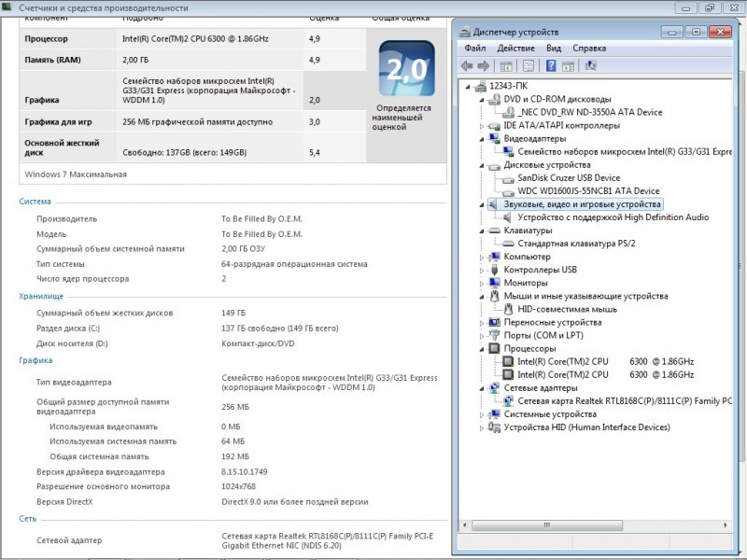Image resolution: width=747 pixels, height=560 pixels.
Task: Click the Properties toolbar icon
Action: coord(528,66)
